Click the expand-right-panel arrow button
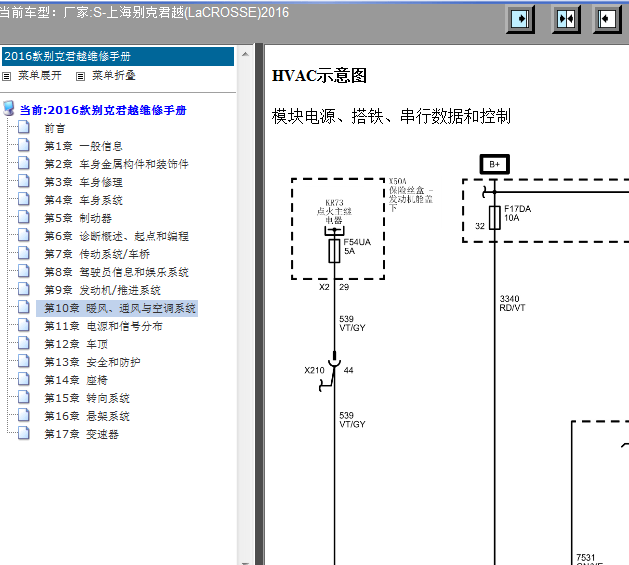 [520, 19]
